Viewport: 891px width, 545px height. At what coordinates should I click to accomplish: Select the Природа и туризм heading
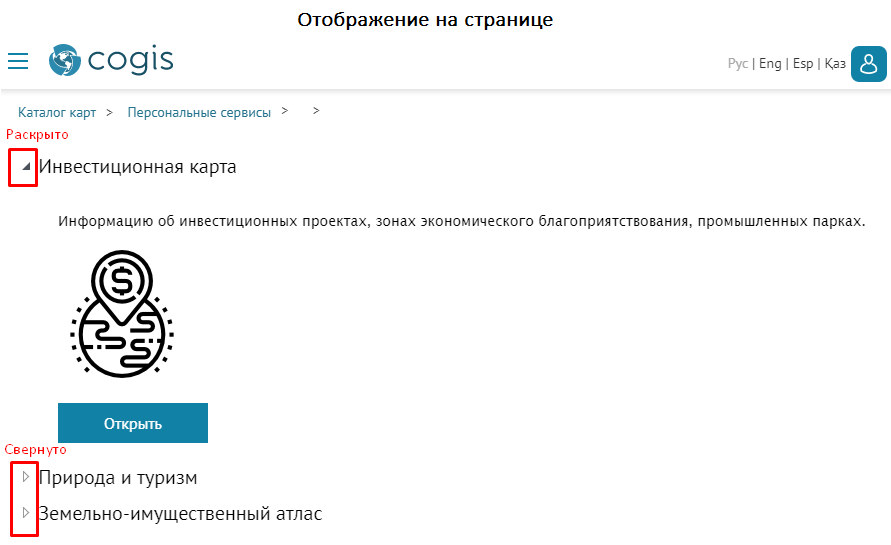pyautogui.click(x=118, y=478)
